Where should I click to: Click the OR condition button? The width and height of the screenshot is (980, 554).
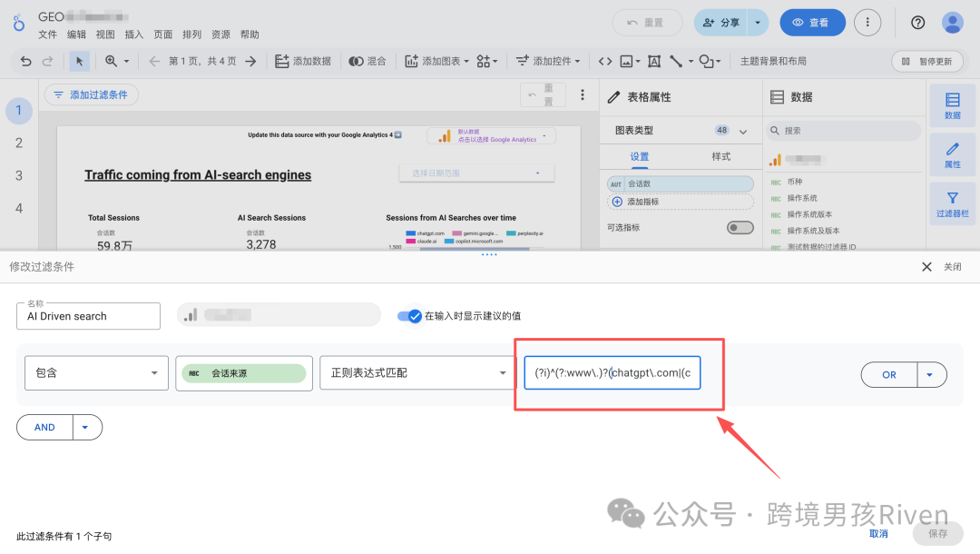[888, 374]
